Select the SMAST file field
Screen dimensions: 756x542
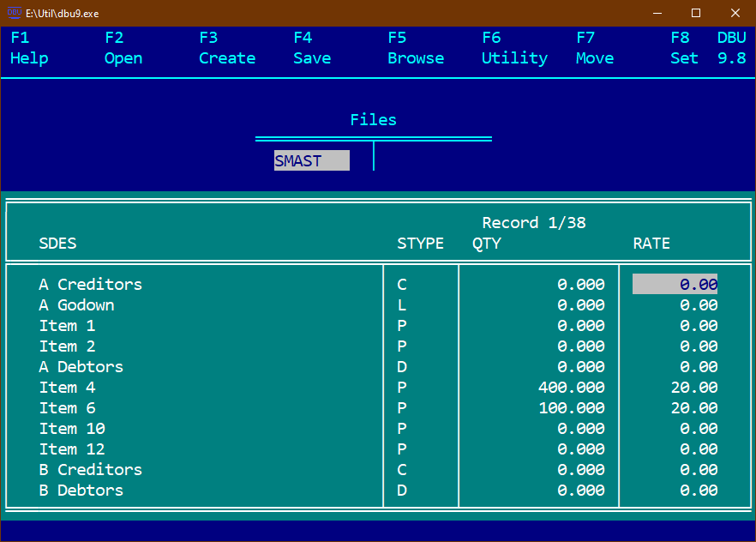point(311,161)
